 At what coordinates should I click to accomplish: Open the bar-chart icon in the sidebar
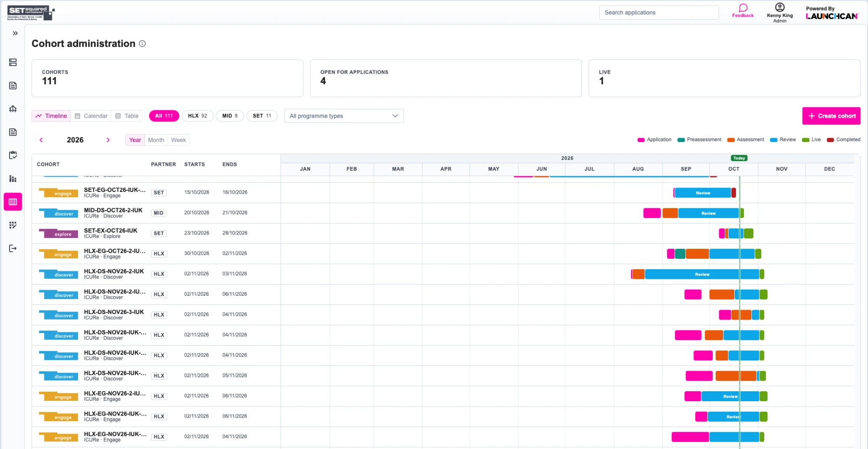coord(13,178)
